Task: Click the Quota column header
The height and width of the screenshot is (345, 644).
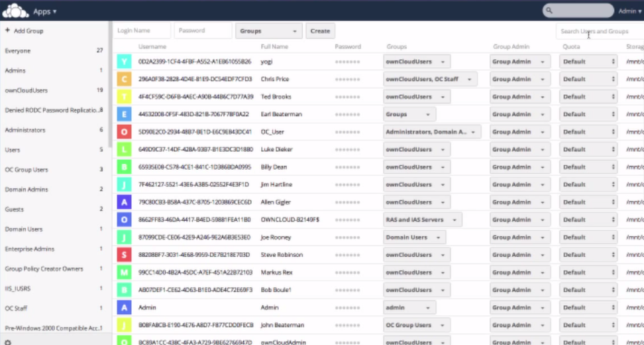Action: tap(572, 47)
